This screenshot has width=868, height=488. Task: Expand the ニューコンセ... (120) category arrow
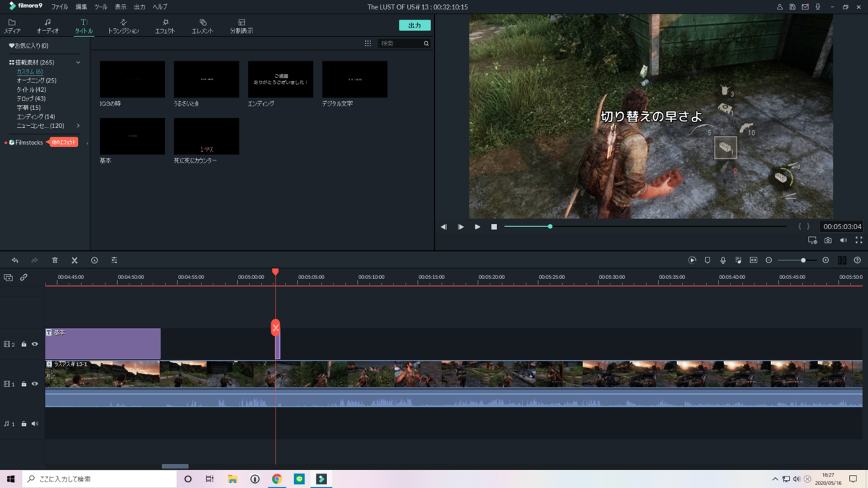(78, 126)
